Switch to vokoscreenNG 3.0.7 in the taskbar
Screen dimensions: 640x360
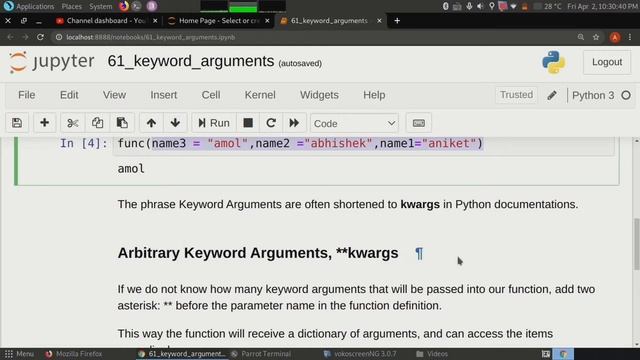[x=360, y=354]
